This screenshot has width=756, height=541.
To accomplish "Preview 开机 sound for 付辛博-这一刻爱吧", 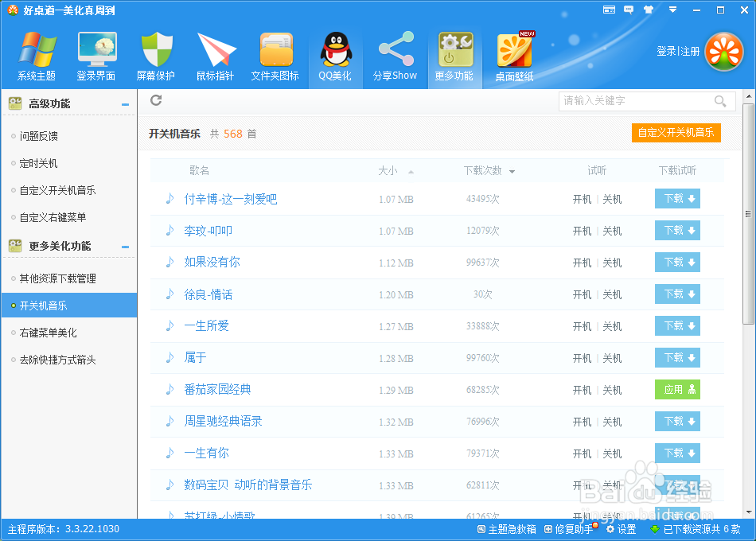I will 582,198.
